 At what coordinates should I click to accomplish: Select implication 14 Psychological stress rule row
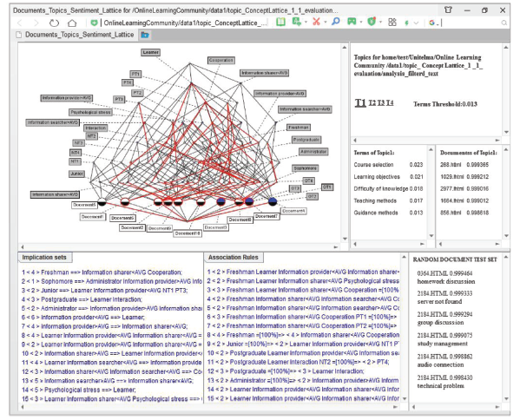(79, 390)
